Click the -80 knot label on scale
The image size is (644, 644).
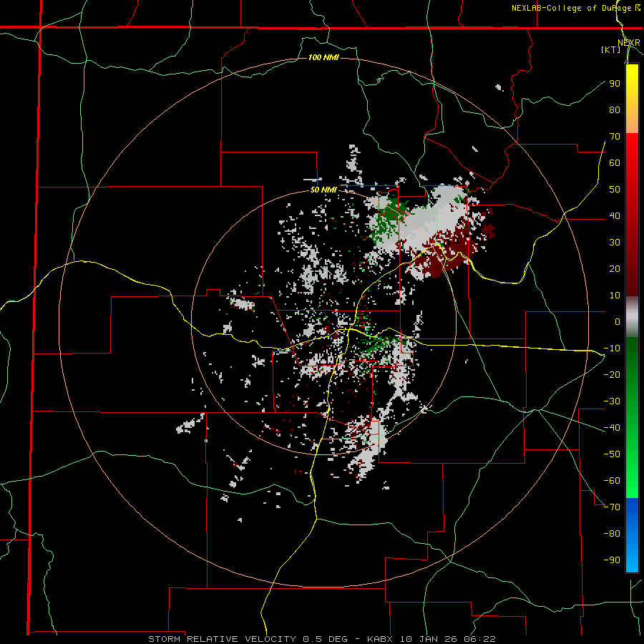pyautogui.click(x=612, y=534)
